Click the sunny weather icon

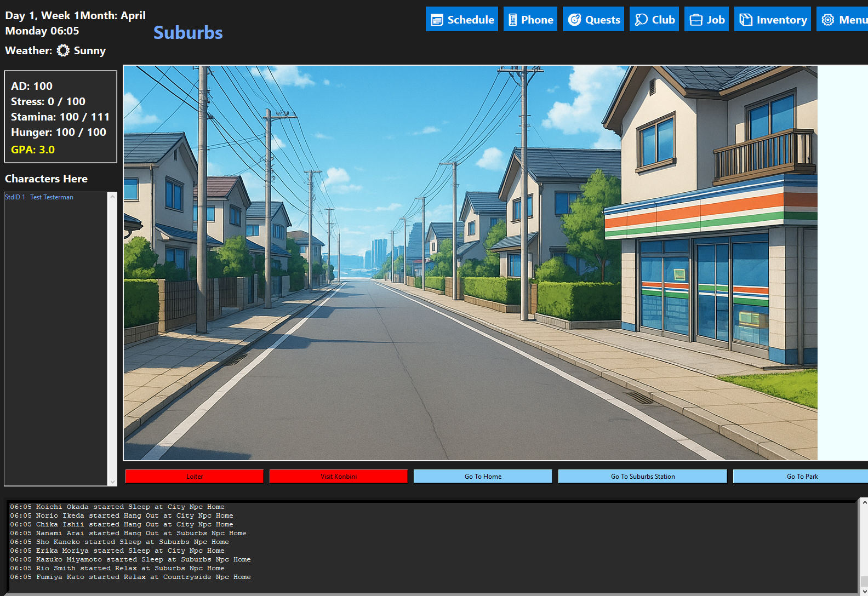64,50
